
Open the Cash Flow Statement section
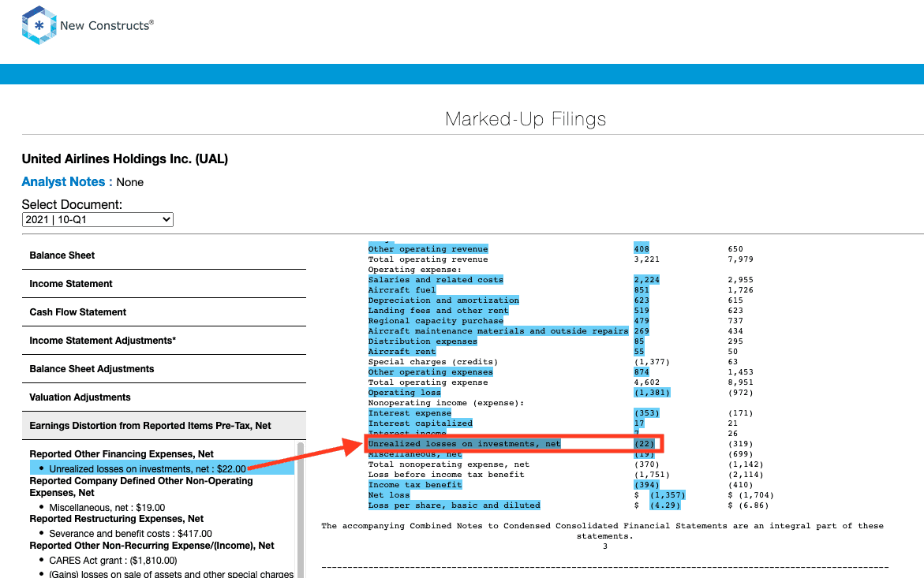click(164, 312)
